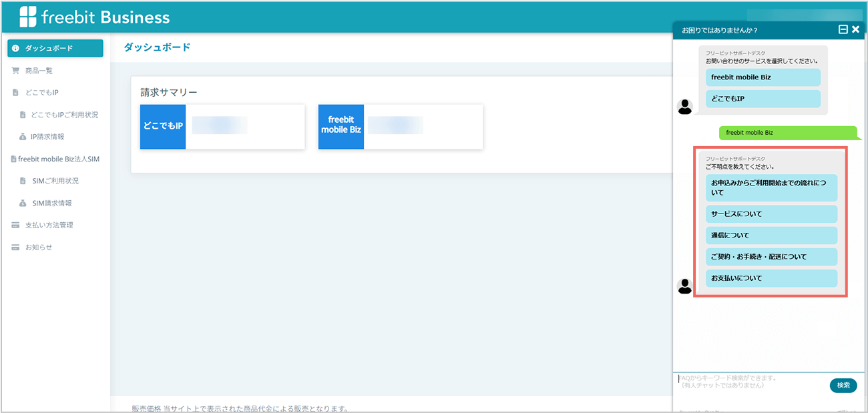Image resolution: width=868 pixels, height=413 pixels.
Task: Select どこでもIP sidebar section
Action: [x=42, y=93]
